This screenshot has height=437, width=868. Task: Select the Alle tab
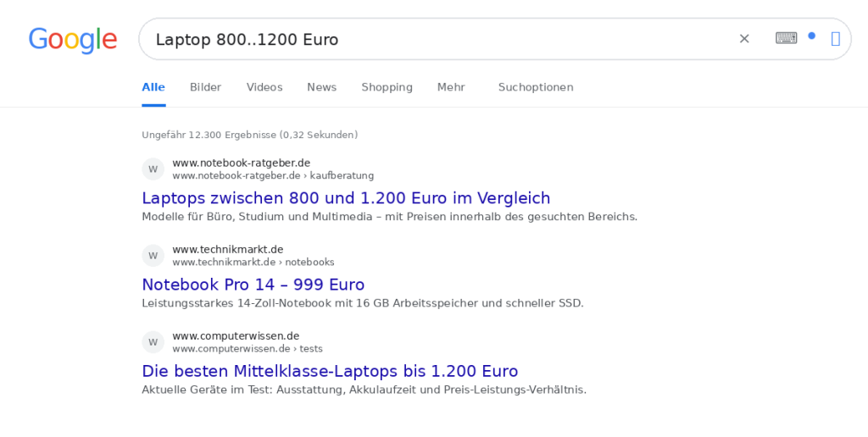153,87
